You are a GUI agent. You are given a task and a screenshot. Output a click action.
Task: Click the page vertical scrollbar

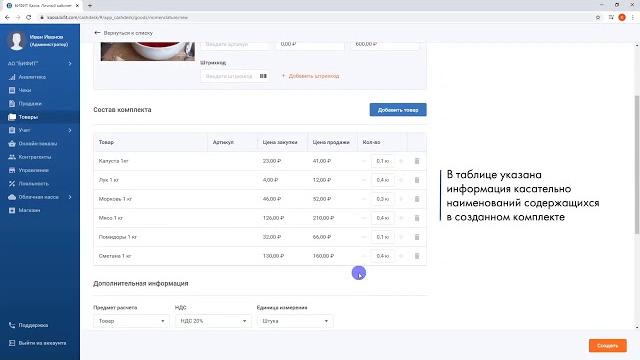(x=637, y=165)
